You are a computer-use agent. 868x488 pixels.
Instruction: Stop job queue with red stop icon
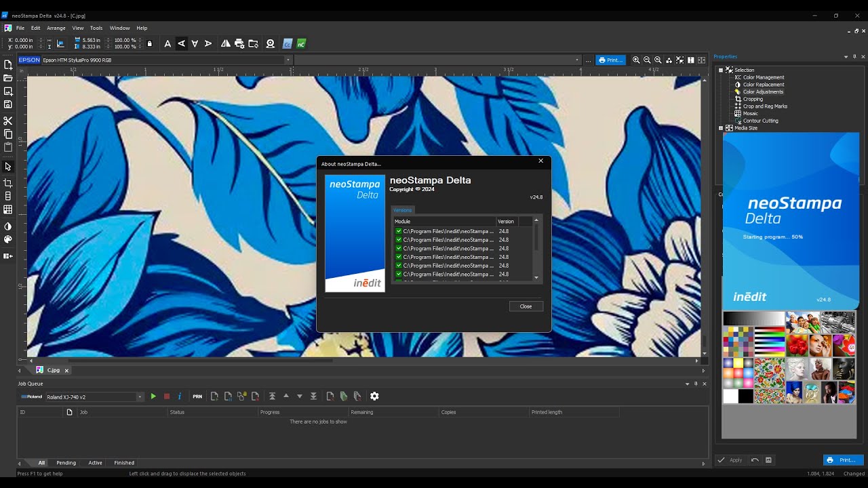tap(167, 396)
